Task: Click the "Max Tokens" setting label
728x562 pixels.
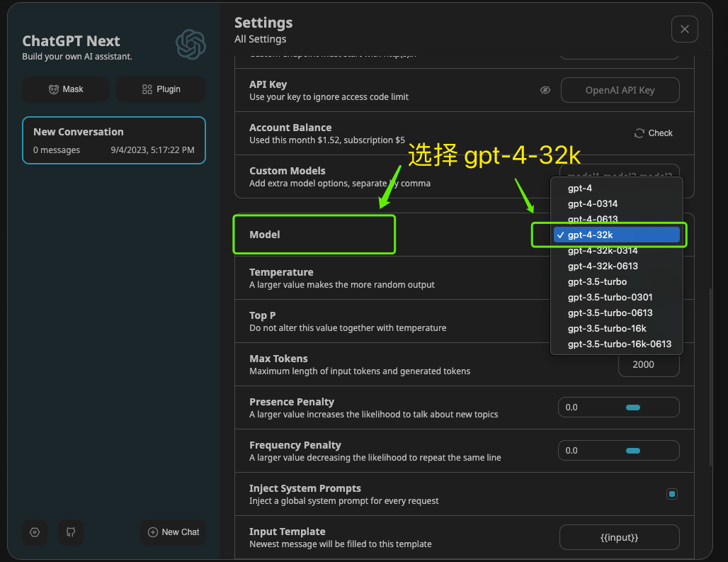Action: click(x=278, y=359)
